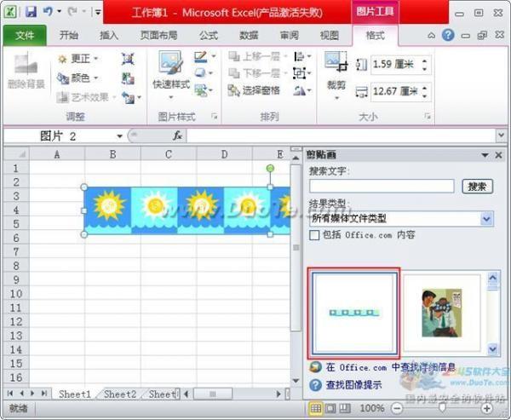The width and height of the screenshot is (511, 420).
Task: Click the Save icon in quick access toolbar
Action: [x=31, y=12]
